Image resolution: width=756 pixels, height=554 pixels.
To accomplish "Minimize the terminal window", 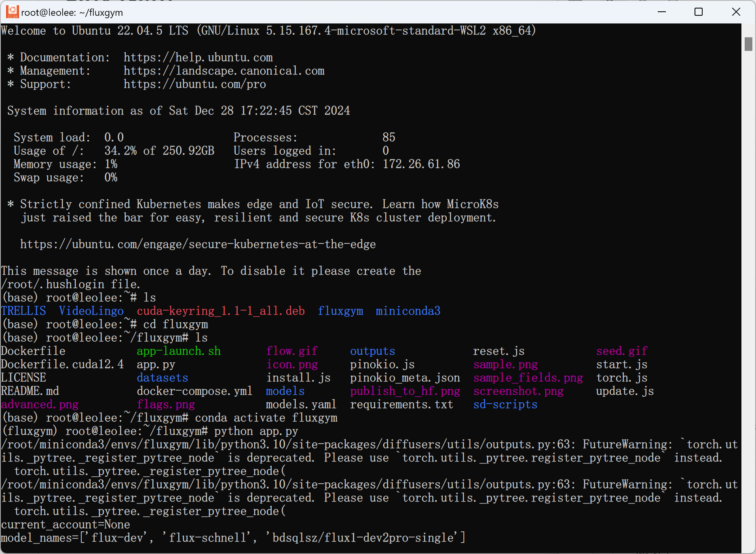I will click(x=662, y=12).
